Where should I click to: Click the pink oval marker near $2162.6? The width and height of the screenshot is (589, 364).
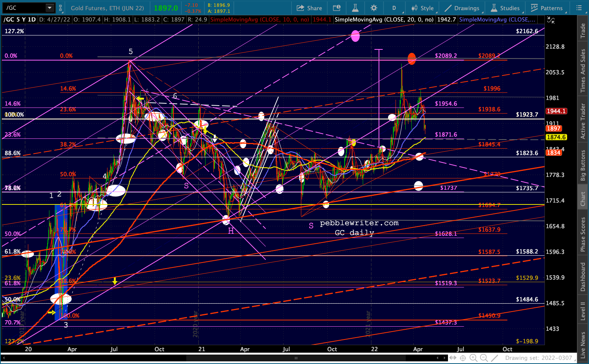(x=355, y=36)
